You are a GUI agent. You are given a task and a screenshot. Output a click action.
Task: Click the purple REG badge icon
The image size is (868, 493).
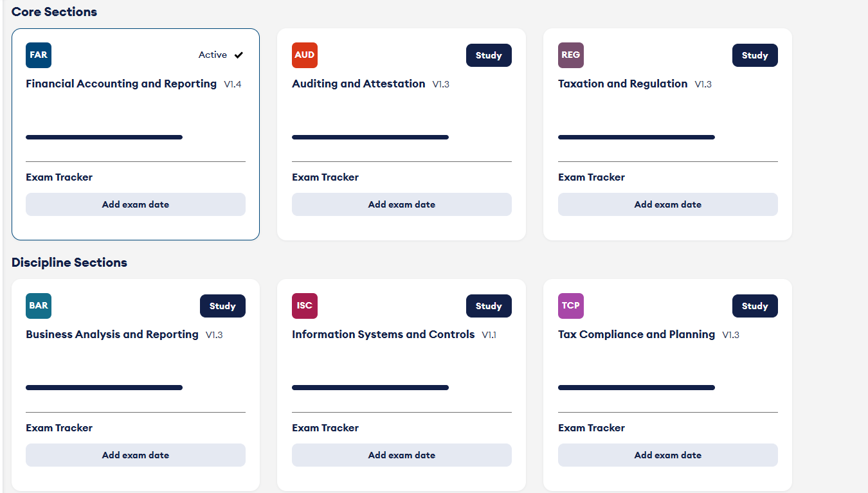click(571, 55)
